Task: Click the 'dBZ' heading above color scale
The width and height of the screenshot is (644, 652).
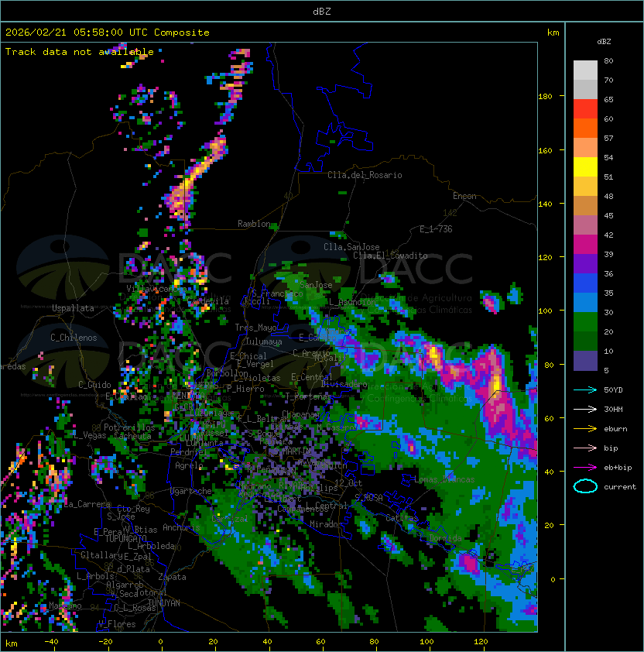Action: point(604,42)
